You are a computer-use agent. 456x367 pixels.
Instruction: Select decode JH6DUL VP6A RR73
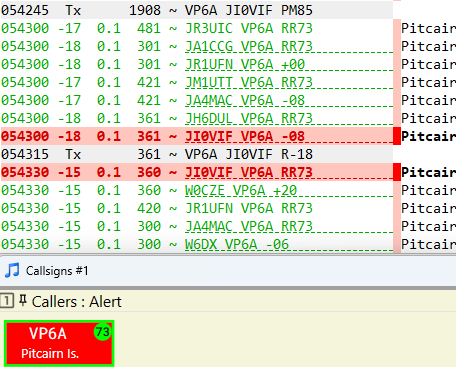pyautogui.click(x=196, y=118)
